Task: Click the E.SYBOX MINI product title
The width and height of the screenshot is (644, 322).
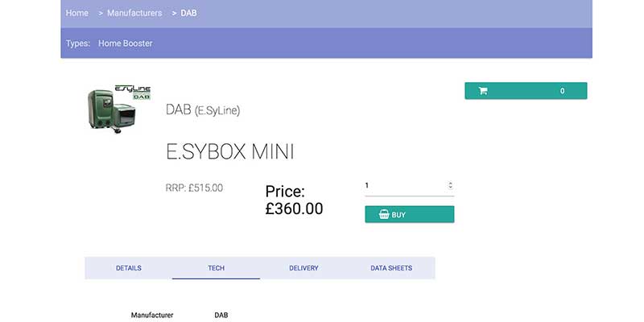Action: (230, 152)
